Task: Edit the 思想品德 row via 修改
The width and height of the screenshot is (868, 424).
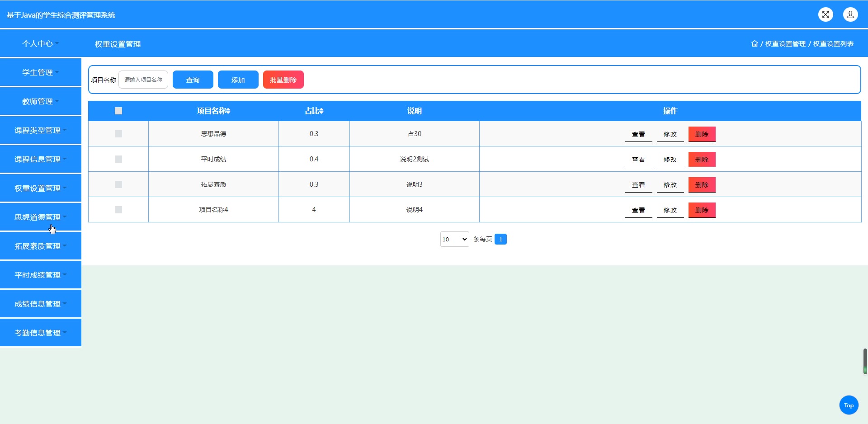Action: pos(670,134)
